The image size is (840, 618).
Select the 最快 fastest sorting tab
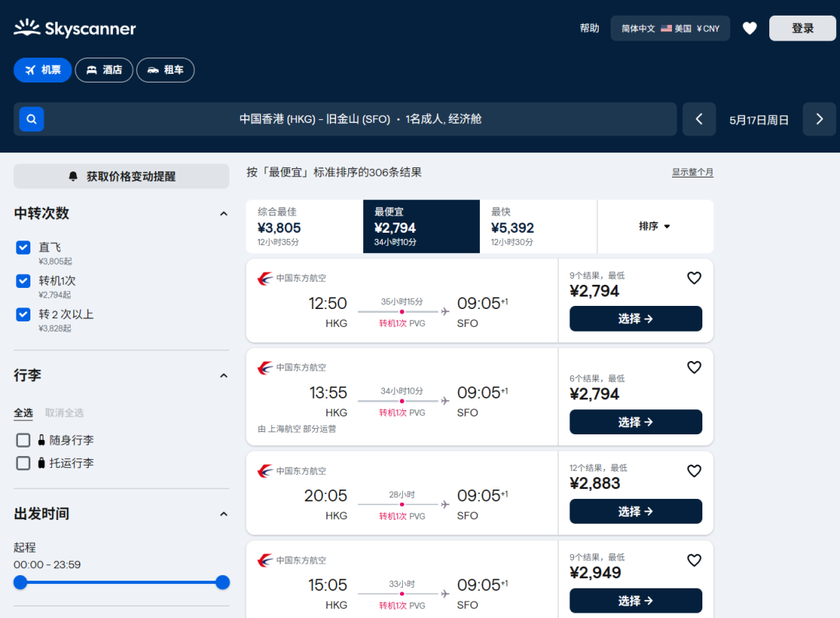click(537, 226)
